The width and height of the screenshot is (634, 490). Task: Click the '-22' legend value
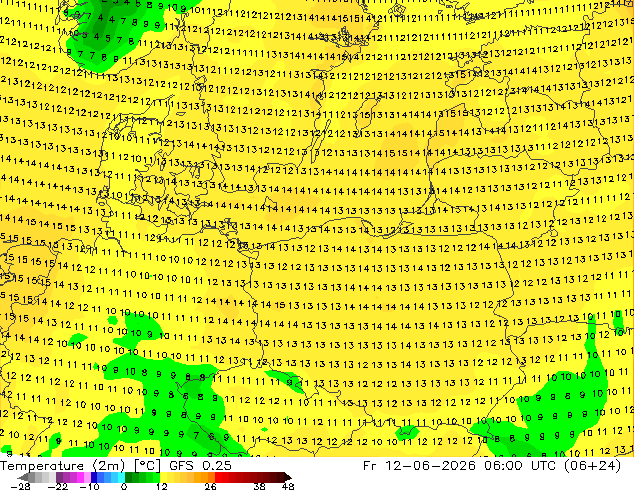57,486
